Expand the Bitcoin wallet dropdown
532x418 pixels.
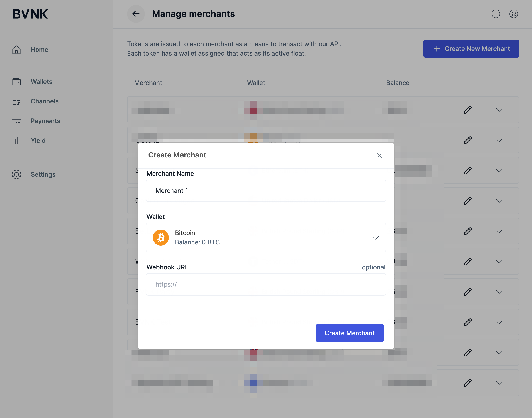pyautogui.click(x=375, y=238)
